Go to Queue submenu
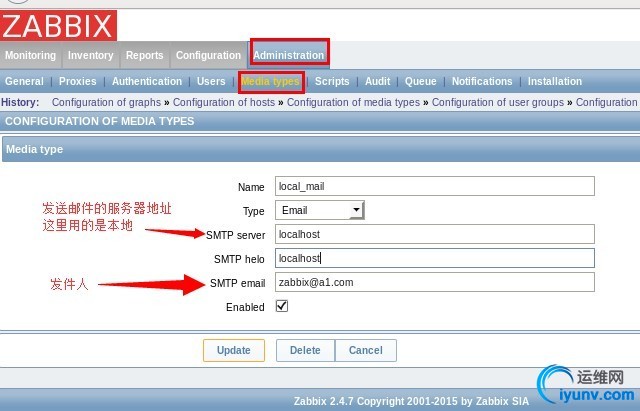 420,81
